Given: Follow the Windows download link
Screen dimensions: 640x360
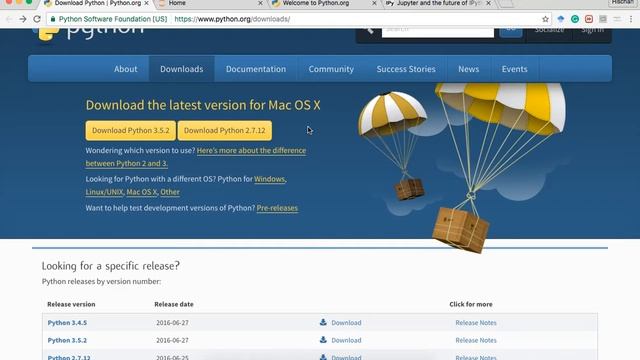Looking at the screenshot, I should tap(269, 179).
